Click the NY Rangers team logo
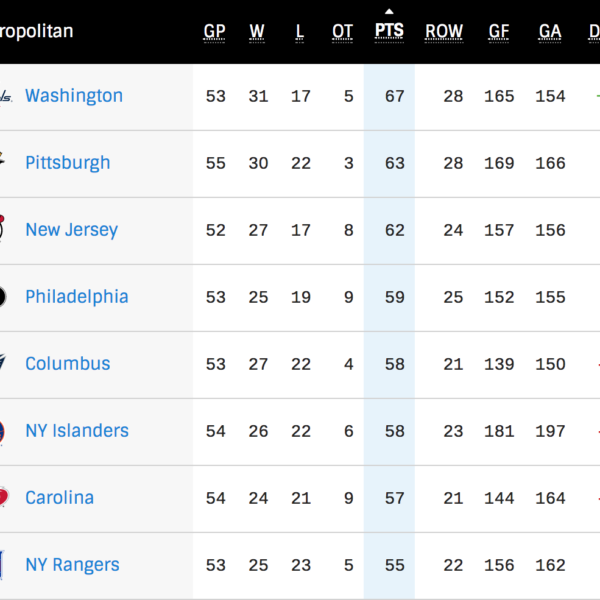This screenshot has width=600, height=600. 5,565
